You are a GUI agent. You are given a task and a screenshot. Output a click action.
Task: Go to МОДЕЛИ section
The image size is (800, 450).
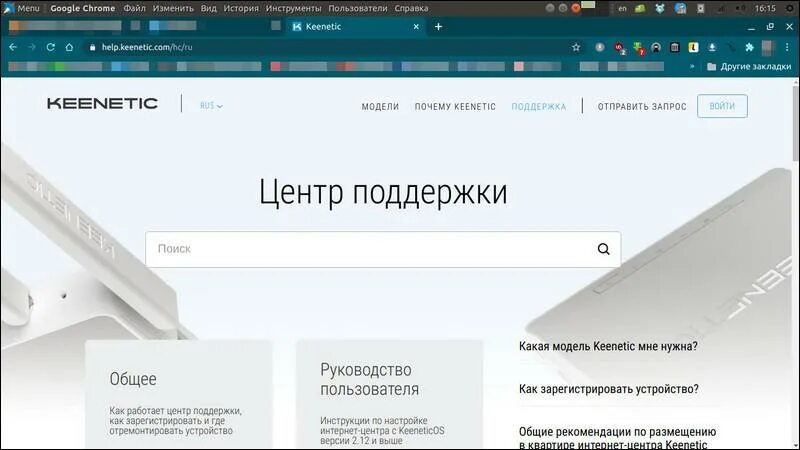(380, 107)
